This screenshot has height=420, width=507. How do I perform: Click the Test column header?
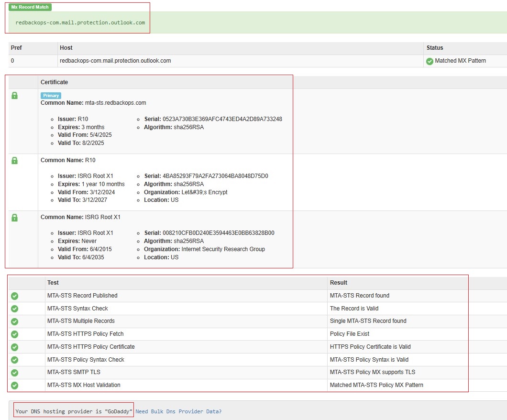tap(53, 283)
